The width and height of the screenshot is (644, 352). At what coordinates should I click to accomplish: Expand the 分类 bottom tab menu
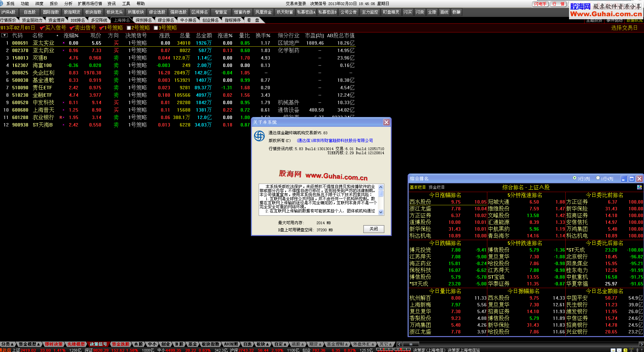(x=7, y=344)
